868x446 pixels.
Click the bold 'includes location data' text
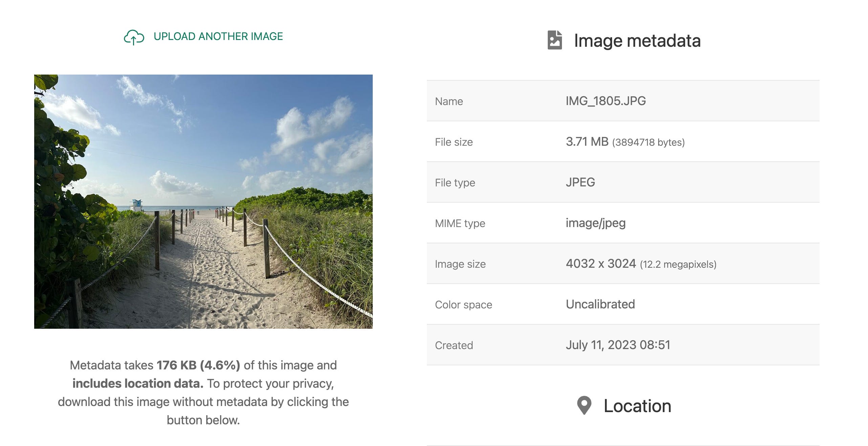coord(138,384)
